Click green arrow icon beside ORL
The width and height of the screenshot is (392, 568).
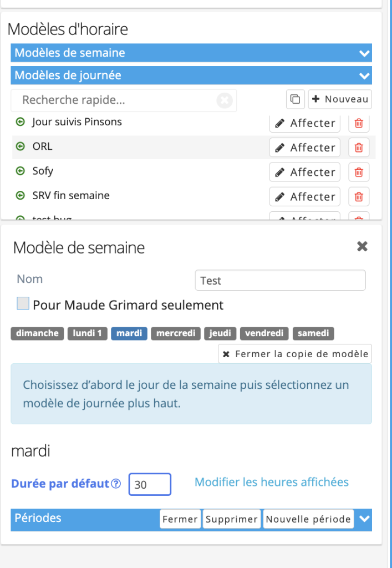(x=21, y=146)
